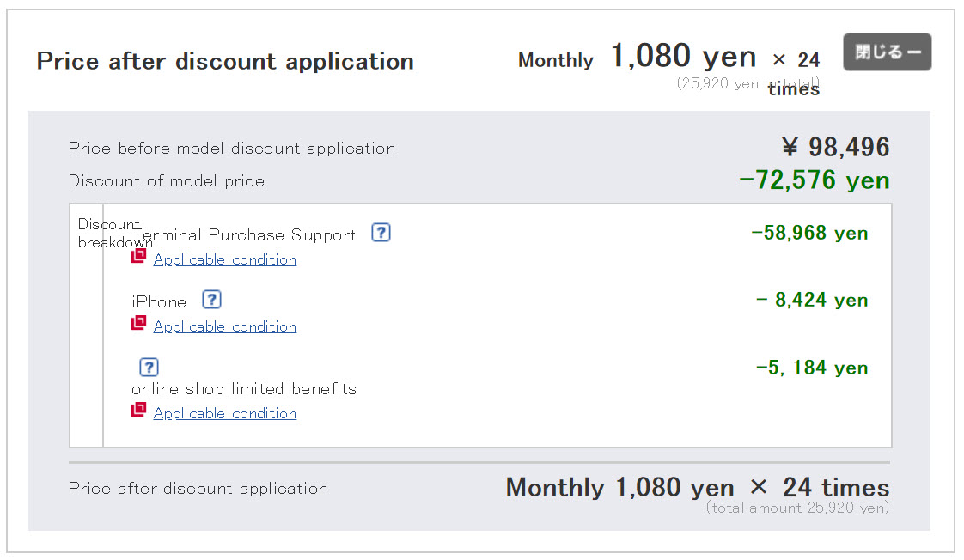Click the bottom total amount 25,920 yen note
The width and height of the screenshot is (964, 560).
pyautogui.click(x=797, y=508)
